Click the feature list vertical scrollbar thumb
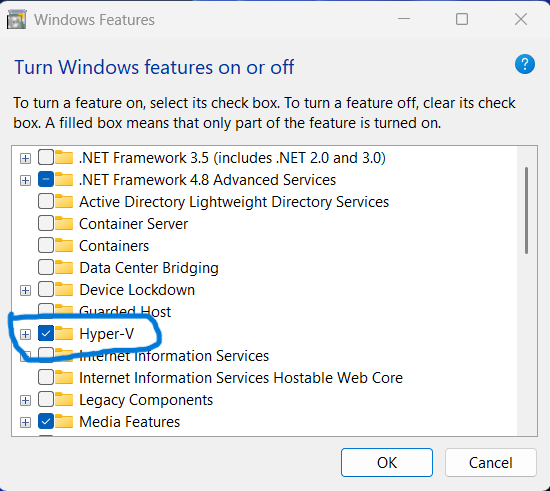The height and width of the screenshot is (491, 550). [x=526, y=210]
